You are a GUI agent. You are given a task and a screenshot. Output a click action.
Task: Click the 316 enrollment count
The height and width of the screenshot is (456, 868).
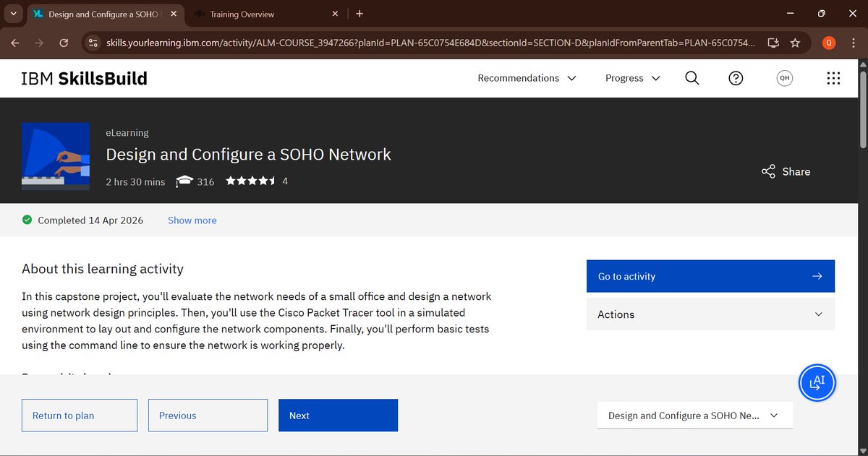tap(205, 181)
